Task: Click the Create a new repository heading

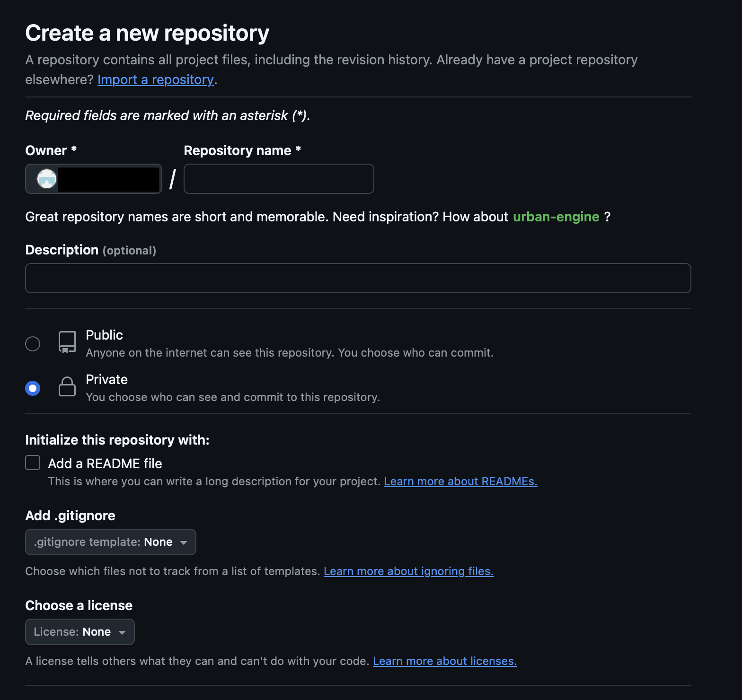Action: [147, 33]
